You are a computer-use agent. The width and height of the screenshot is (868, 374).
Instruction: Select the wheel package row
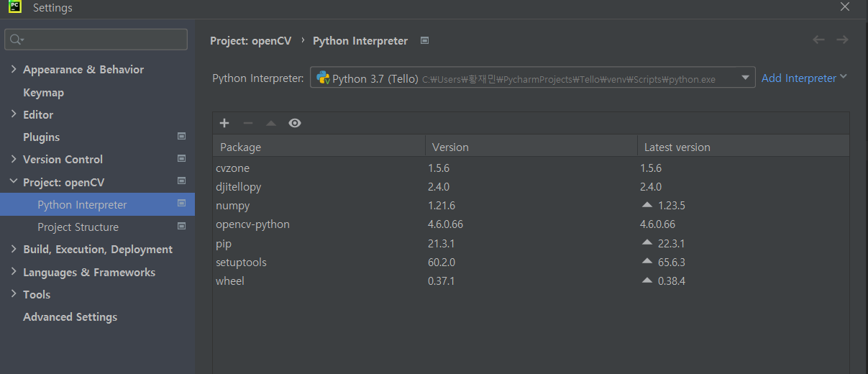pyautogui.click(x=531, y=280)
